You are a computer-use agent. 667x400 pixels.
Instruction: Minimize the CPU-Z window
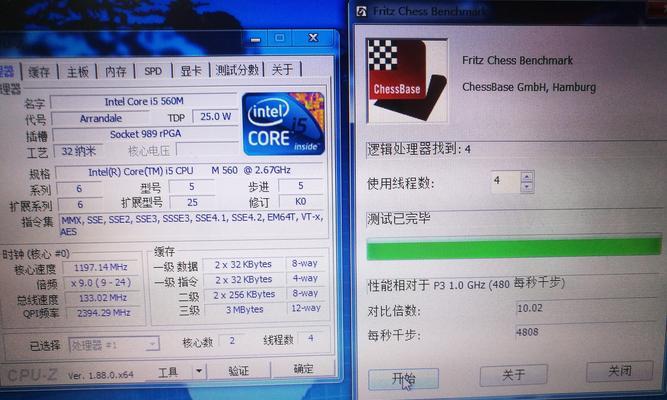tap(255, 40)
